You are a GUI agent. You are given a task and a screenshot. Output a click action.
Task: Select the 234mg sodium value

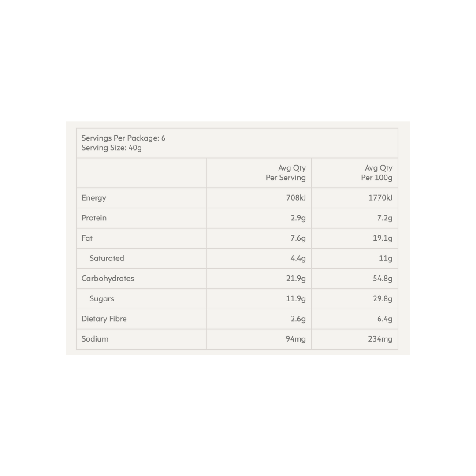[x=380, y=339]
